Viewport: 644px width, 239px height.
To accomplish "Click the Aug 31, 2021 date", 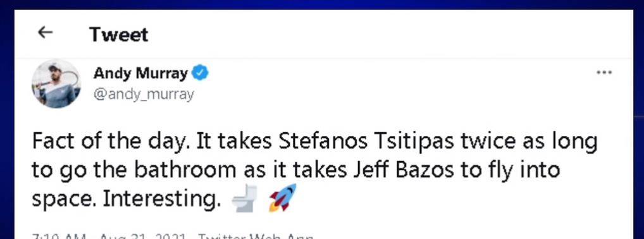I will pos(143,236).
